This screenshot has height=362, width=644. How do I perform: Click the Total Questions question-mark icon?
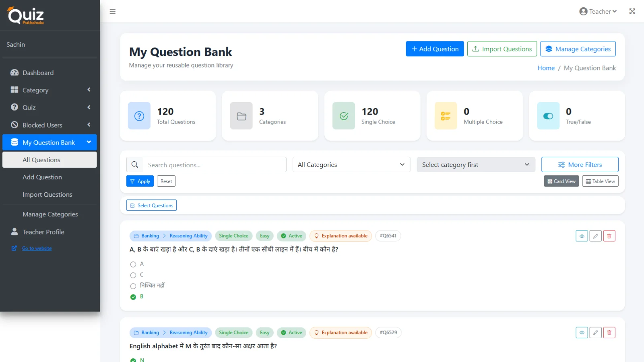[x=139, y=116]
